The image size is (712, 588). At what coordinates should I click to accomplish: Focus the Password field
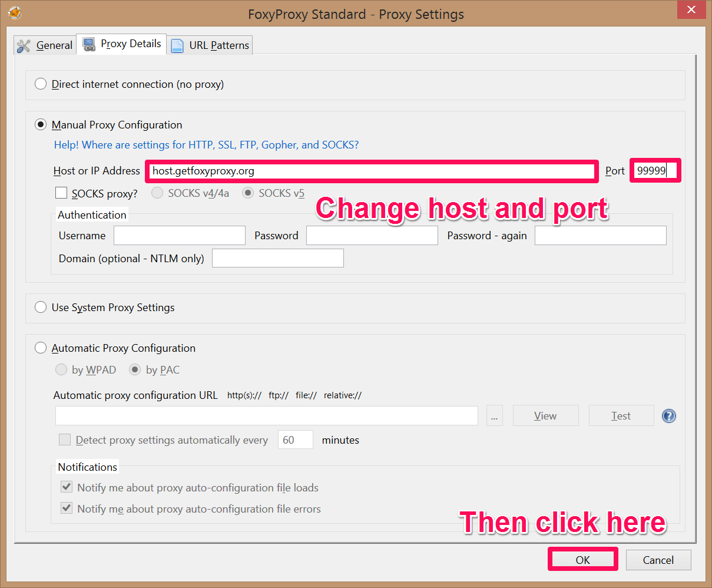[372, 235]
